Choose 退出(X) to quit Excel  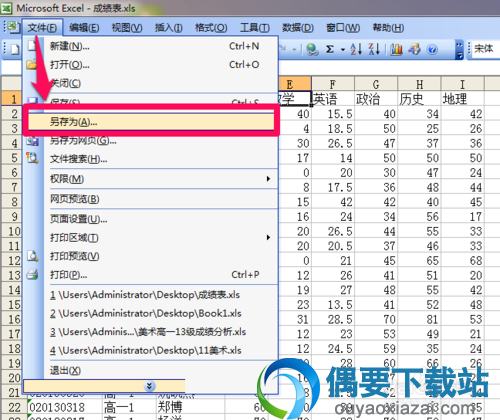[x=150, y=370]
